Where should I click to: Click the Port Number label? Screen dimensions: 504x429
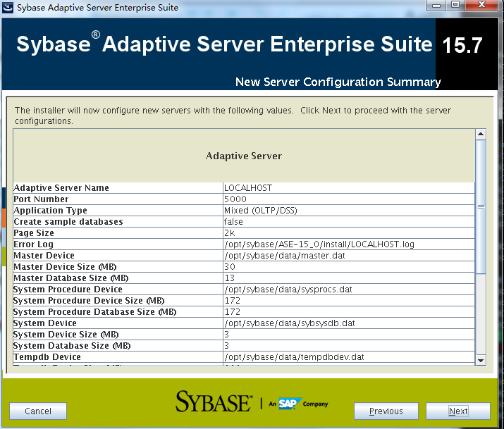click(x=41, y=199)
